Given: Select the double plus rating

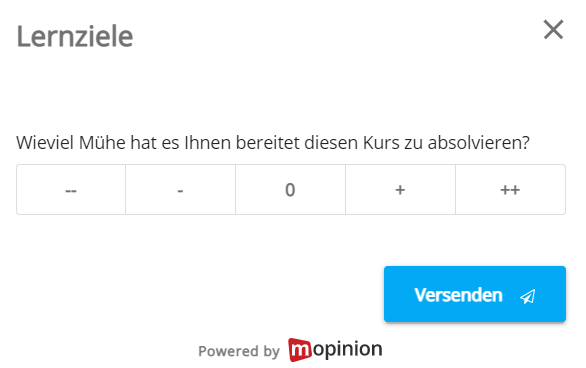Looking at the screenshot, I should pos(511,189).
